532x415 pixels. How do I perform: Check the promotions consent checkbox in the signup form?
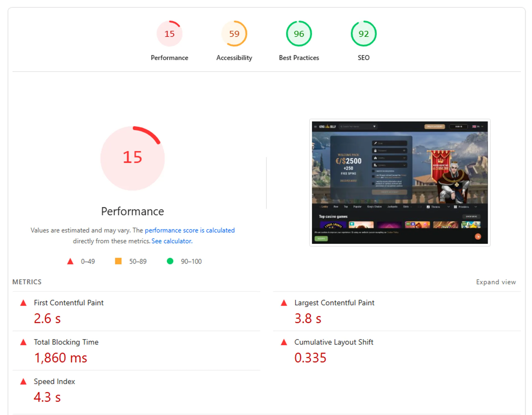point(373,183)
